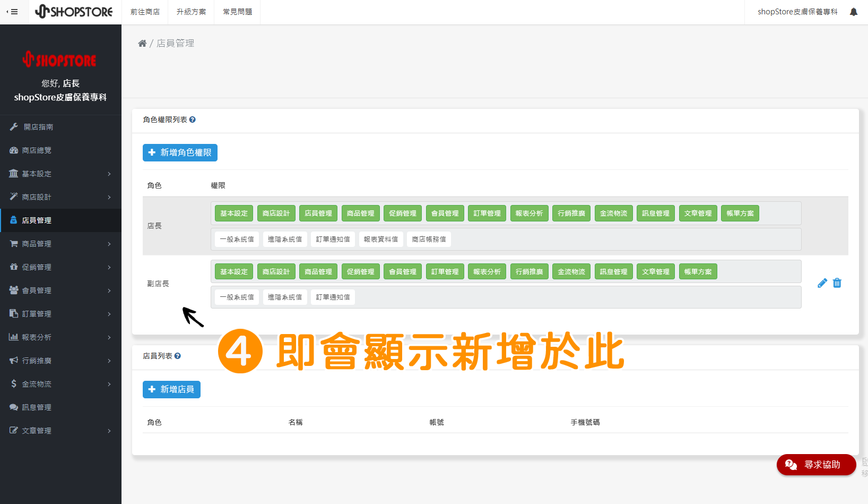Expand the 基本設定 submenu chevron

pyautogui.click(x=109, y=174)
